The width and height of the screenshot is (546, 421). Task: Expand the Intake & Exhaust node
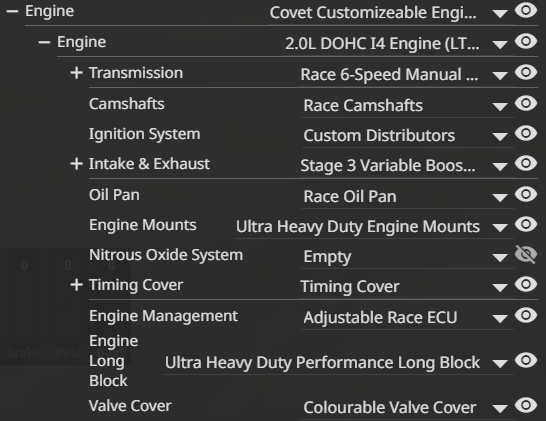(76, 164)
